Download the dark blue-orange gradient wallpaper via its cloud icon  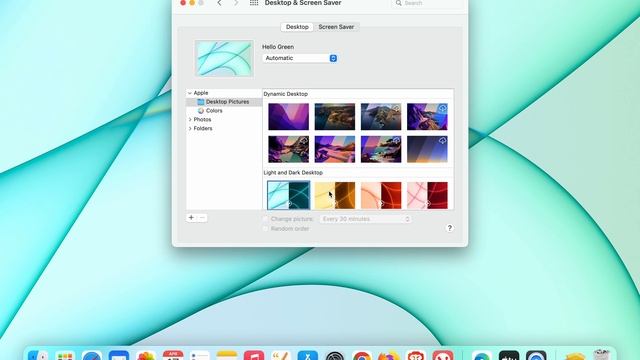tap(442, 140)
